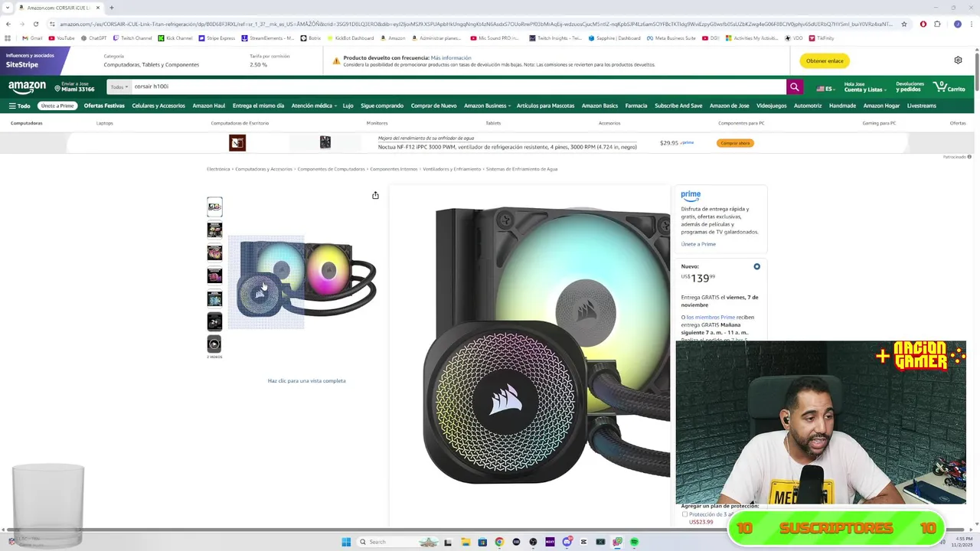
Task: Open the SiteStripe settings gear
Action: tap(958, 60)
